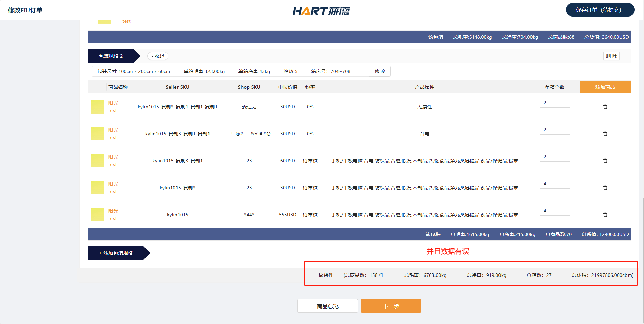Focus quantity field for first product row
Image resolution: width=644 pixels, height=324 pixels.
[554, 103]
